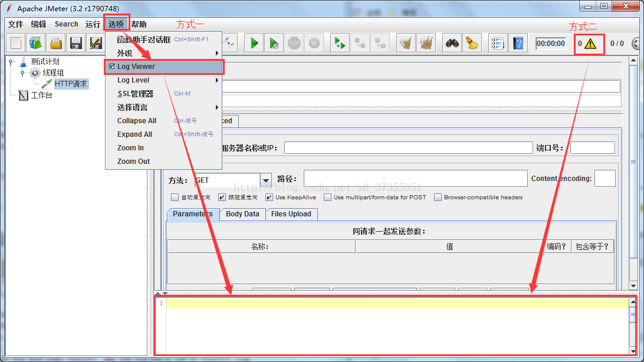This screenshot has height=362, width=644.
Task: Enable 自动重定向 checkbox
Action: pyautogui.click(x=175, y=198)
